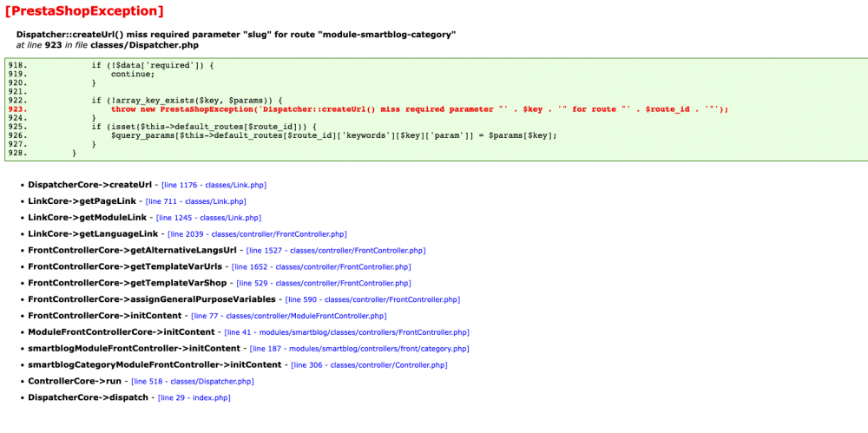Click 'FrontControllerCore->getTemplateVarShop' stack entry name

(128, 284)
